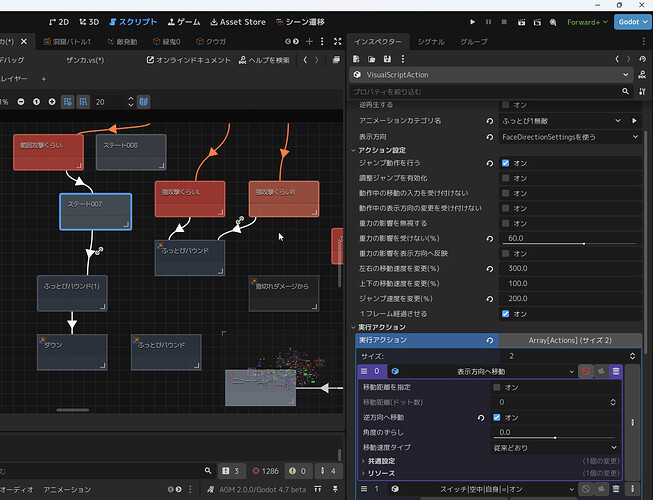
Task: Click the load resource folder icon in Inspector
Action: click(x=371, y=59)
